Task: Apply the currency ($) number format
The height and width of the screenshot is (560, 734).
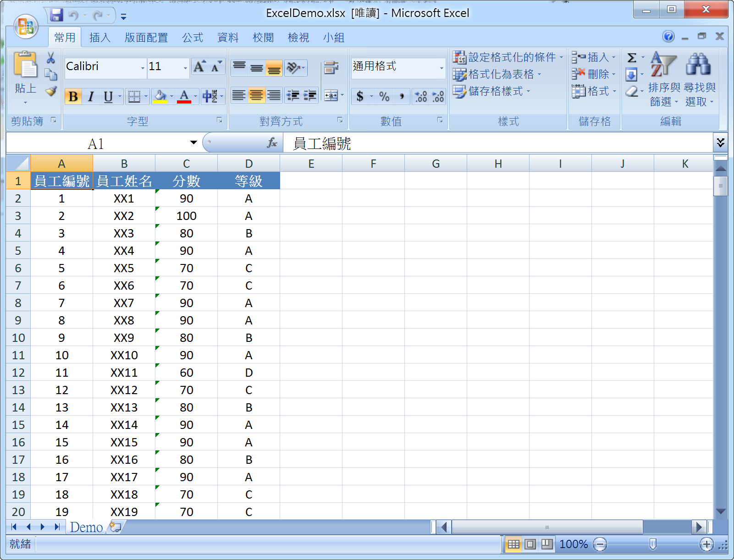Action: pyautogui.click(x=360, y=96)
